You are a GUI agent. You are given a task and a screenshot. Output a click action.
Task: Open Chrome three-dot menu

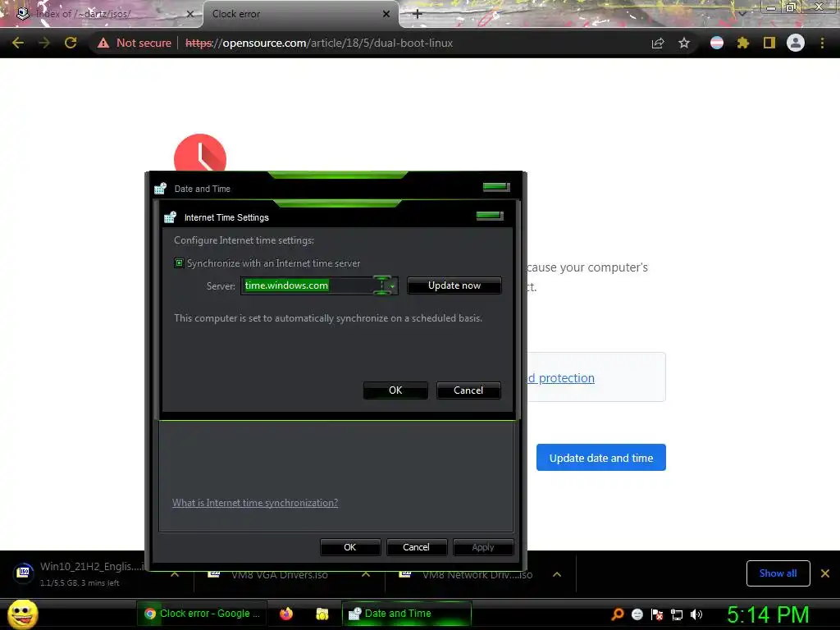(x=822, y=43)
